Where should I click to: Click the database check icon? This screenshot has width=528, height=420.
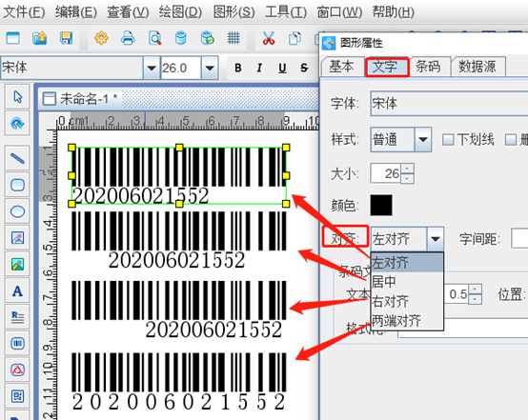(207, 38)
